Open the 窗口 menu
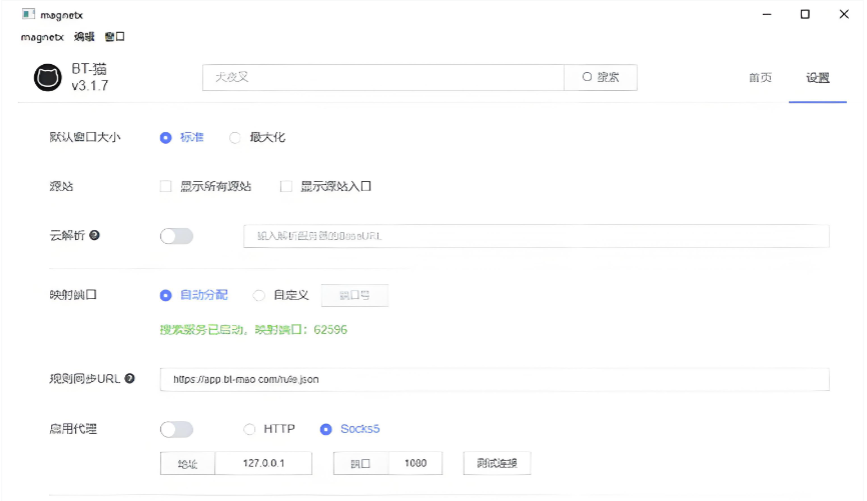 (114, 36)
